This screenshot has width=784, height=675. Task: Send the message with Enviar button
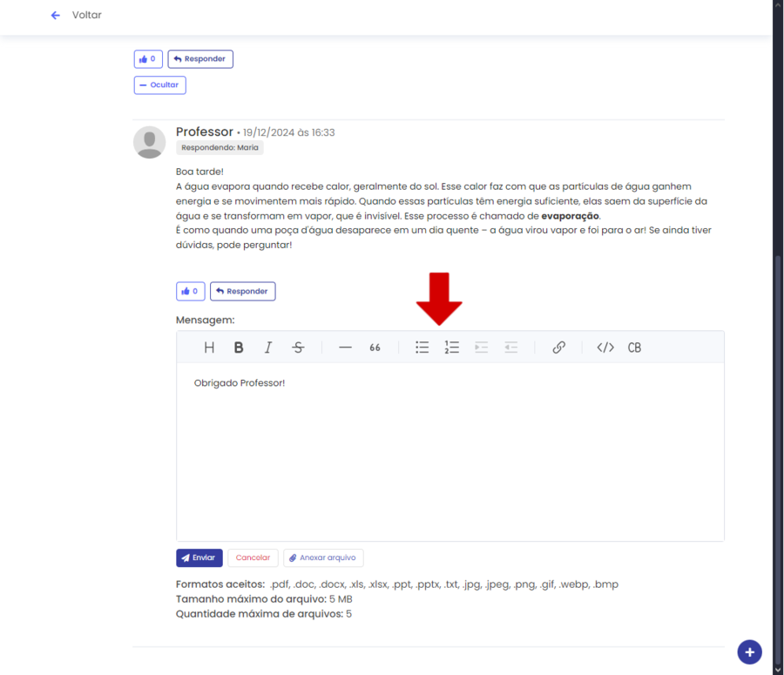(199, 557)
